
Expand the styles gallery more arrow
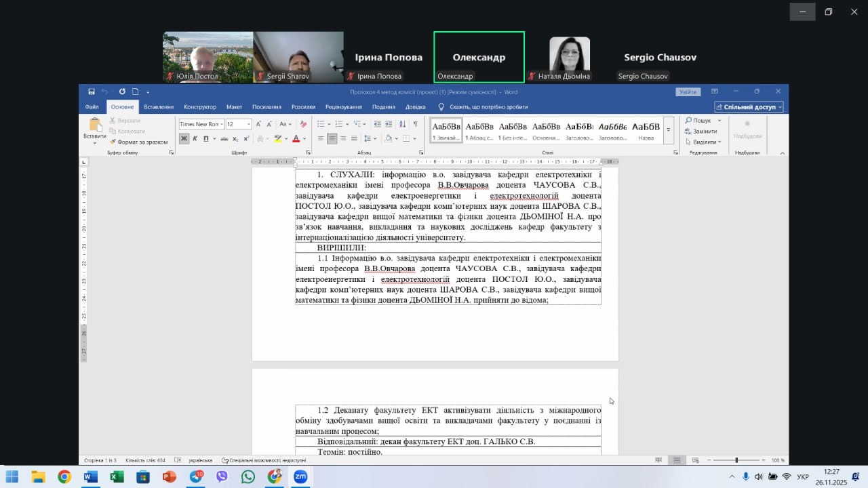click(x=668, y=129)
